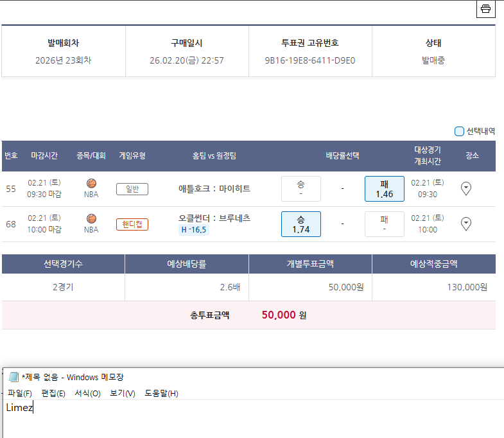Screen dimensions: 504x438
Task: Select 패 1.46 odds for 마이히트
Action: [x=384, y=188]
